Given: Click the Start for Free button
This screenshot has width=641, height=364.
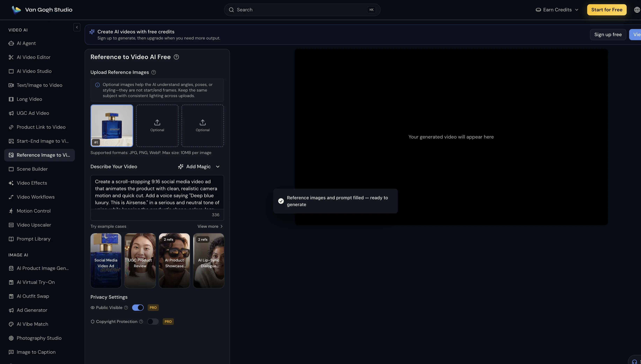Looking at the screenshot, I should tap(607, 10).
